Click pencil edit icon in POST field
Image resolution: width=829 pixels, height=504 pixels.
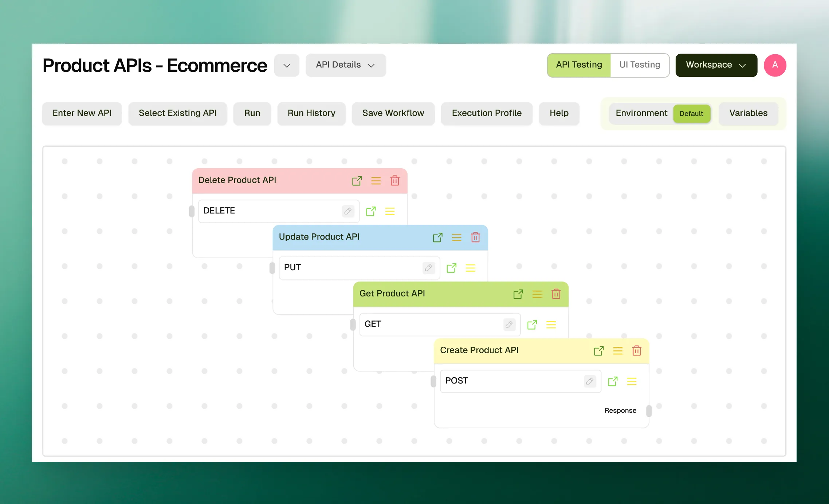[590, 381]
